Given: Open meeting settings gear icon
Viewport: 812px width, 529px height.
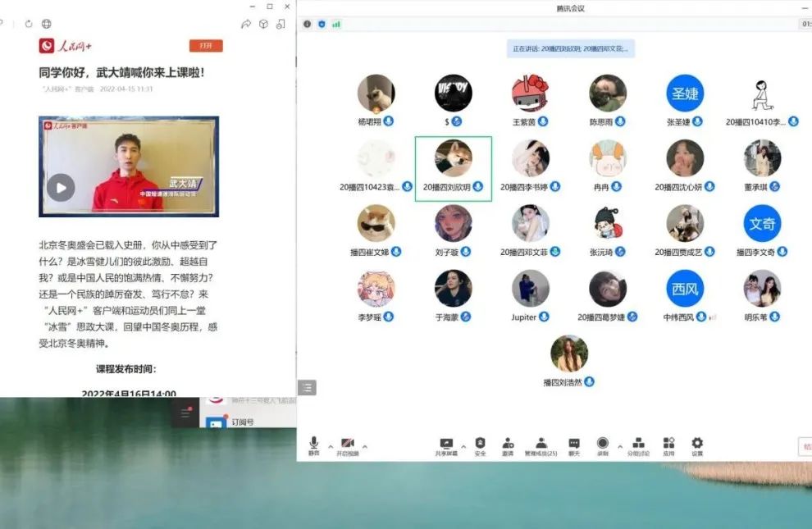Looking at the screenshot, I should click(697, 444).
